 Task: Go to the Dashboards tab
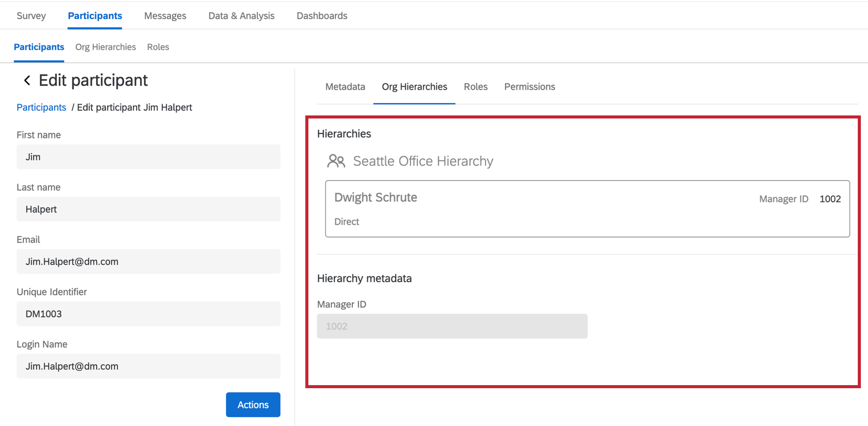(322, 16)
